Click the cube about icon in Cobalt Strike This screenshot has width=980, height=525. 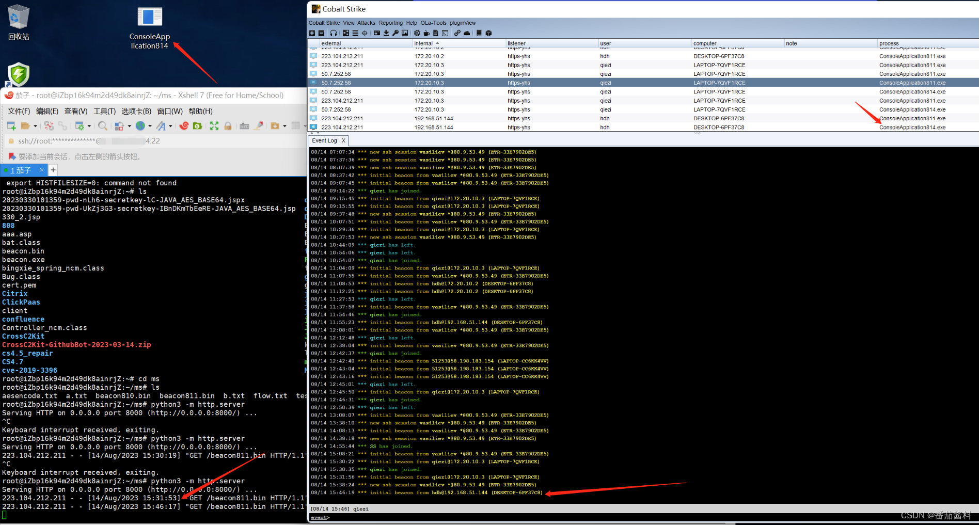[x=488, y=33]
